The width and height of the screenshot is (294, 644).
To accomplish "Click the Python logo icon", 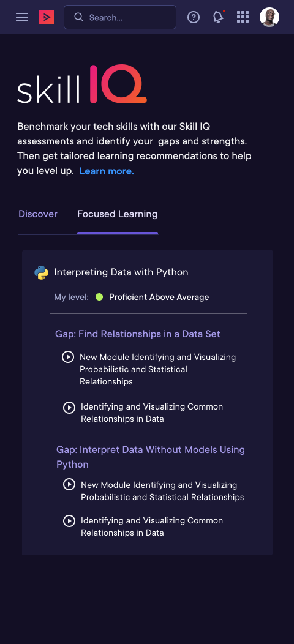I will pyautogui.click(x=41, y=272).
